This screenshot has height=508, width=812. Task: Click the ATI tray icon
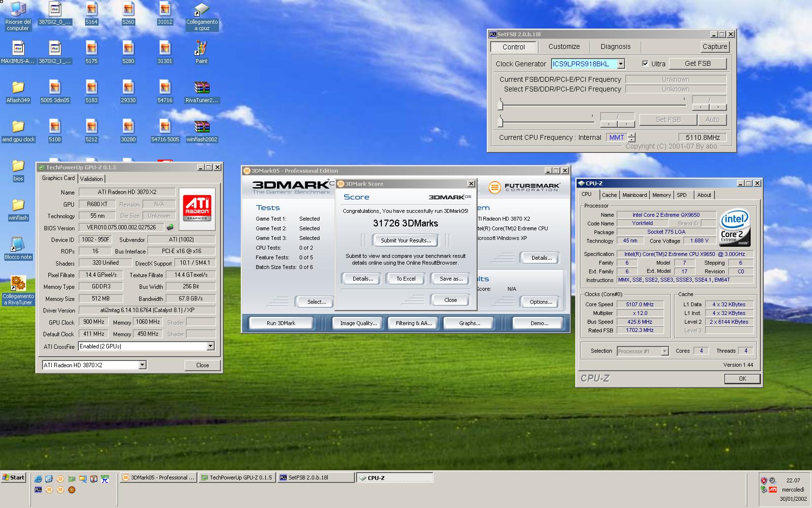pyautogui.click(x=772, y=490)
